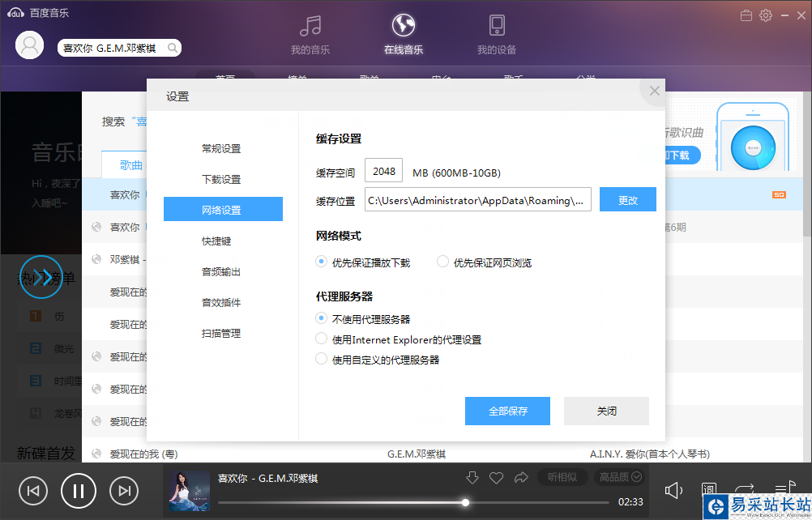
Task: Click the playback progress slider handle
Action: coord(465,502)
